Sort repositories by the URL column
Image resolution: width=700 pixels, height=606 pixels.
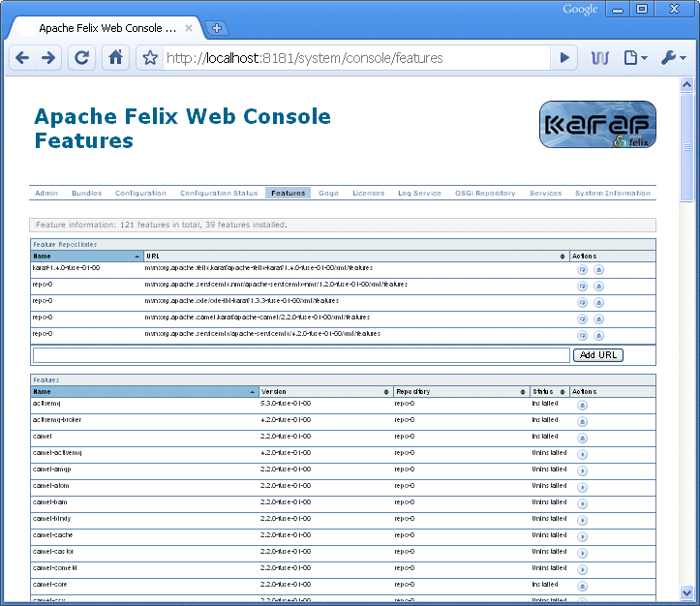356,257
